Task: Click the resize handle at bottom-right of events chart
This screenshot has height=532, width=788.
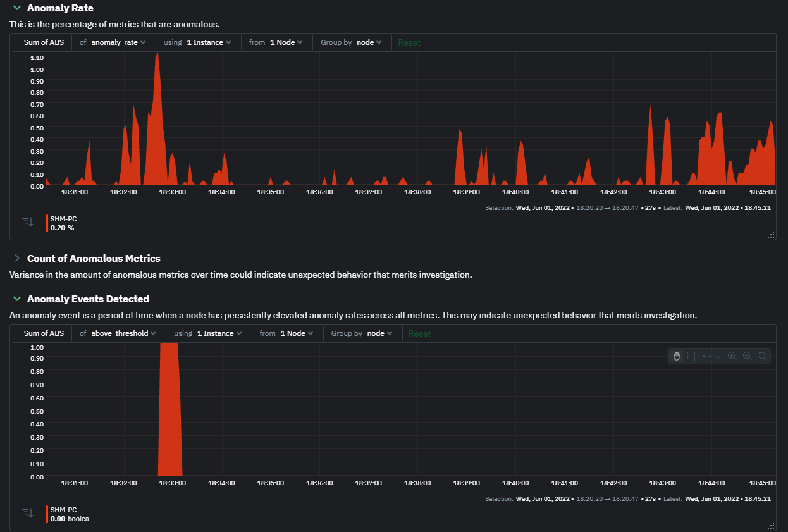Action: coord(770,526)
